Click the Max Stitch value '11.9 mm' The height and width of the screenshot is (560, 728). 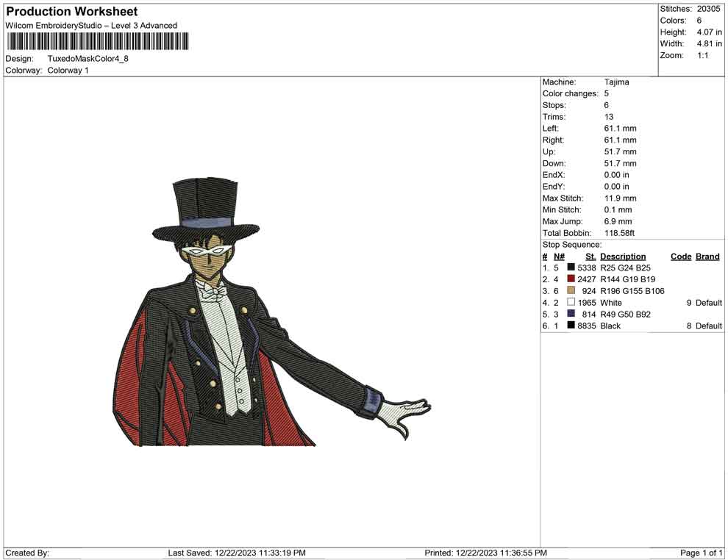[x=621, y=198]
